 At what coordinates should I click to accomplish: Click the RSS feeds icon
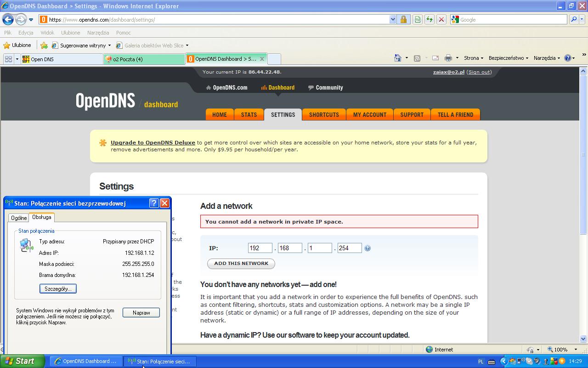pyautogui.click(x=417, y=58)
